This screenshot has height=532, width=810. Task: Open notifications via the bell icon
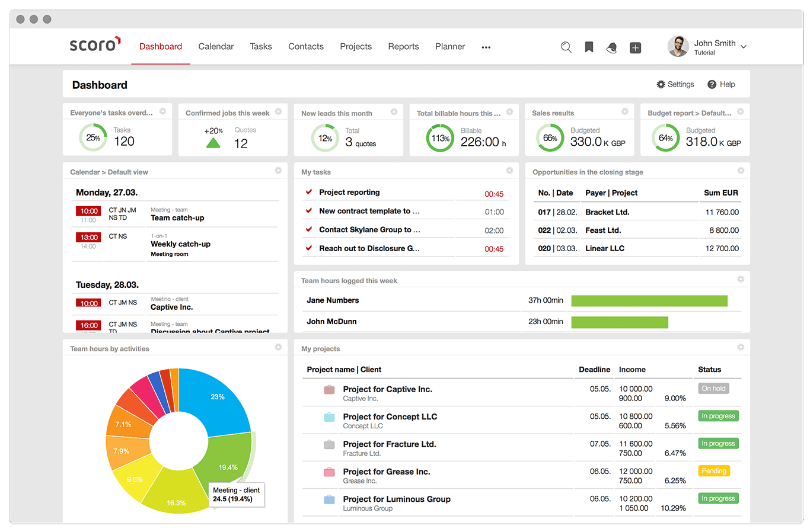pos(611,47)
